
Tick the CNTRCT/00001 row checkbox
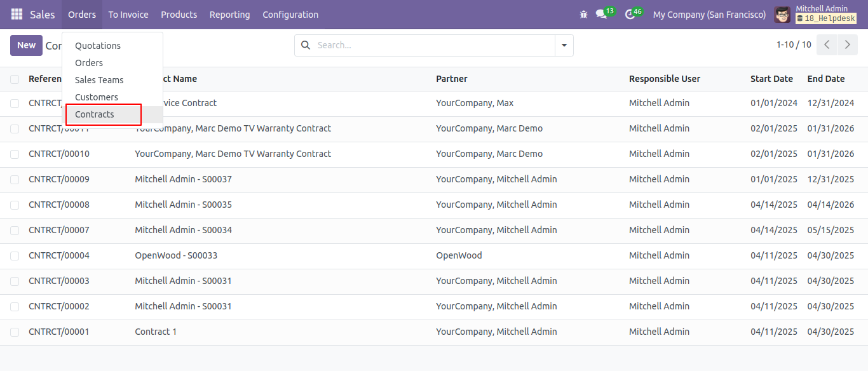pos(15,332)
